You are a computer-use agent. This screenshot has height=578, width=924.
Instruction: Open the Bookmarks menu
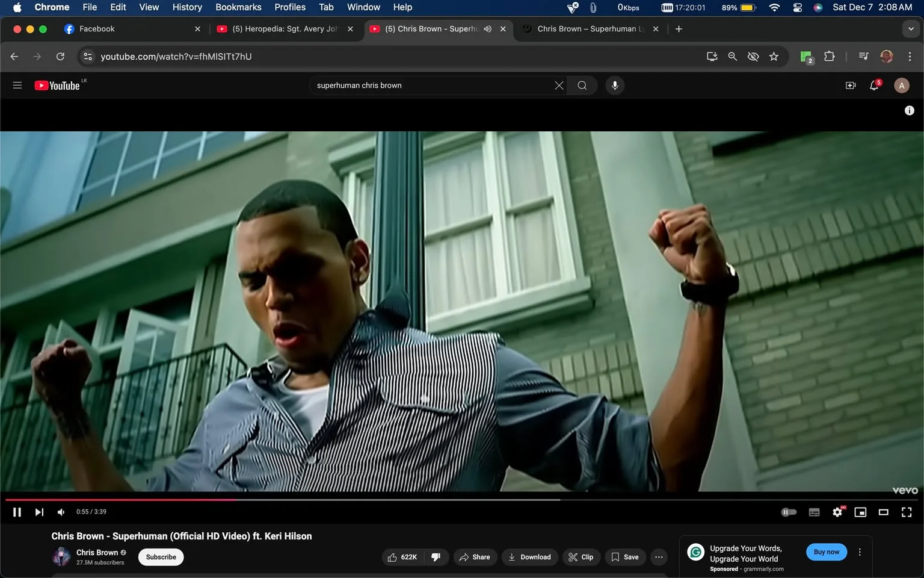tap(238, 7)
